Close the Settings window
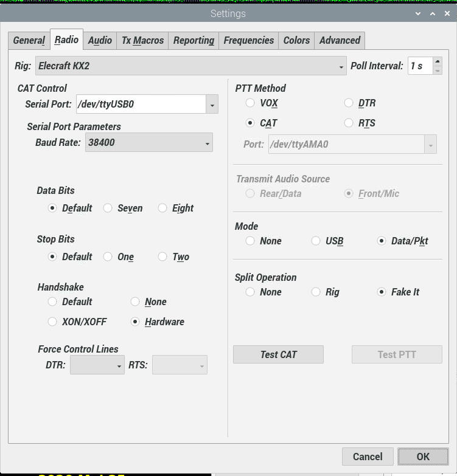Viewport: 457px width, 476px height. [x=447, y=13]
